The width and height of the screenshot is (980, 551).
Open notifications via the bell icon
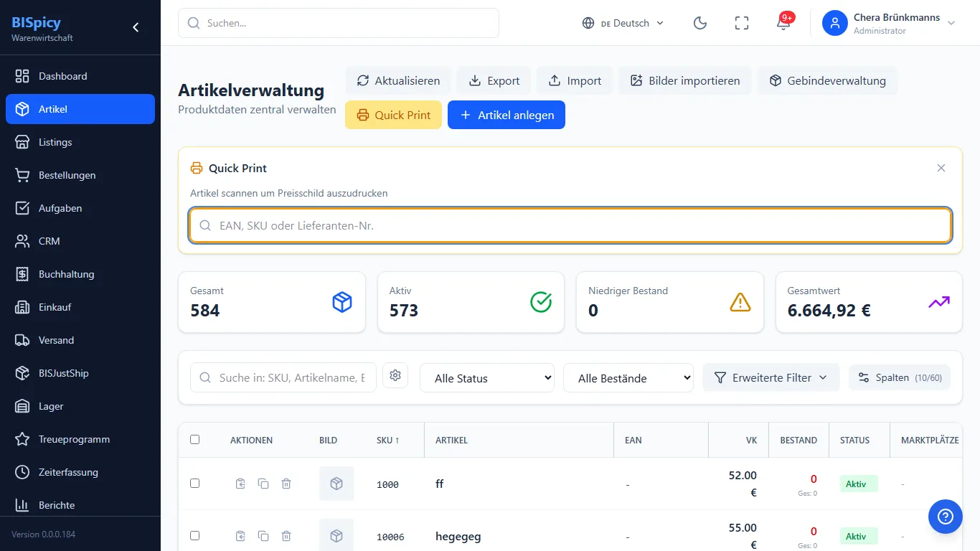click(x=783, y=23)
